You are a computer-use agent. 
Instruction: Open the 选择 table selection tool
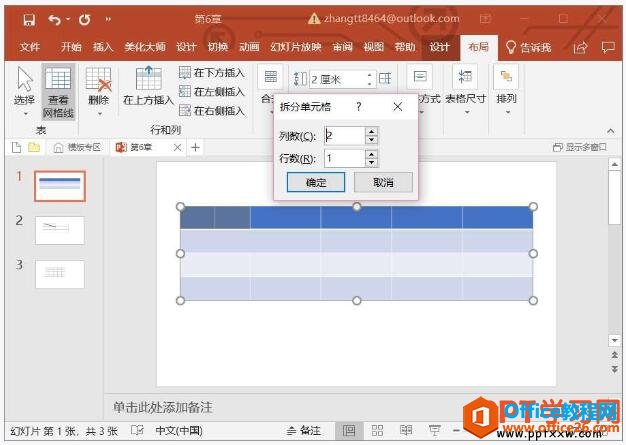pos(24,91)
